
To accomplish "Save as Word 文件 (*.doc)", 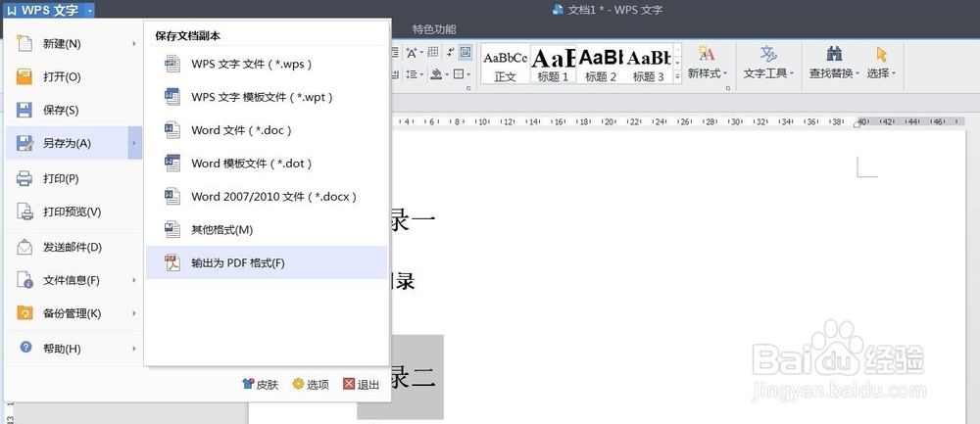I will pos(267,130).
